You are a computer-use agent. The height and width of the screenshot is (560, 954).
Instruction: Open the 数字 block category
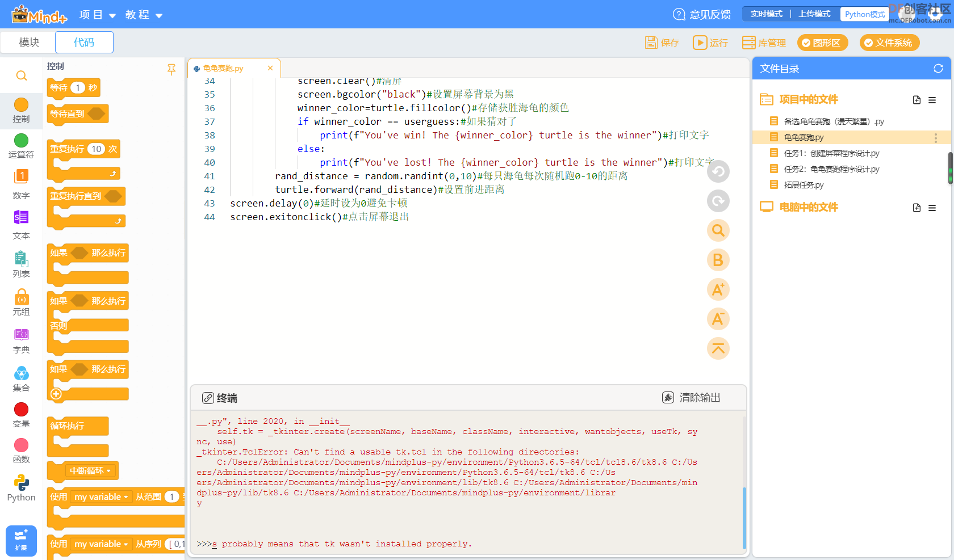(21, 184)
